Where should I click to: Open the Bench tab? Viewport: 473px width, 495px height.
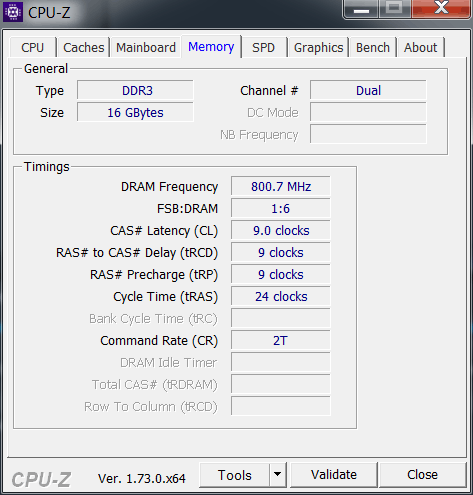[x=373, y=48]
